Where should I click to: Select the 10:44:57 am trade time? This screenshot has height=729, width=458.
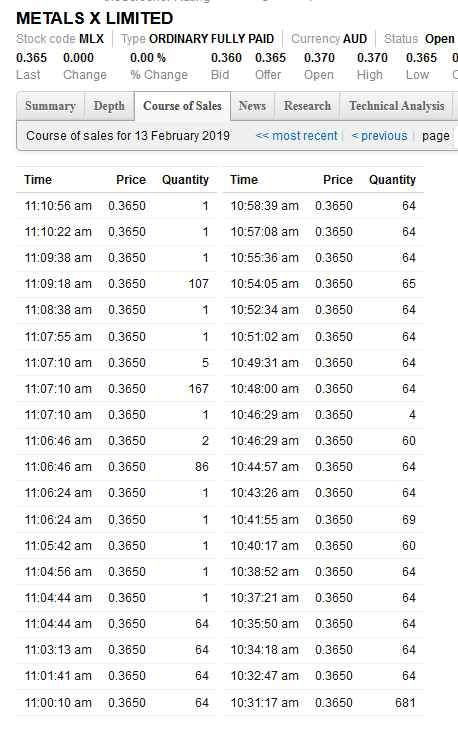tap(265, 467)
